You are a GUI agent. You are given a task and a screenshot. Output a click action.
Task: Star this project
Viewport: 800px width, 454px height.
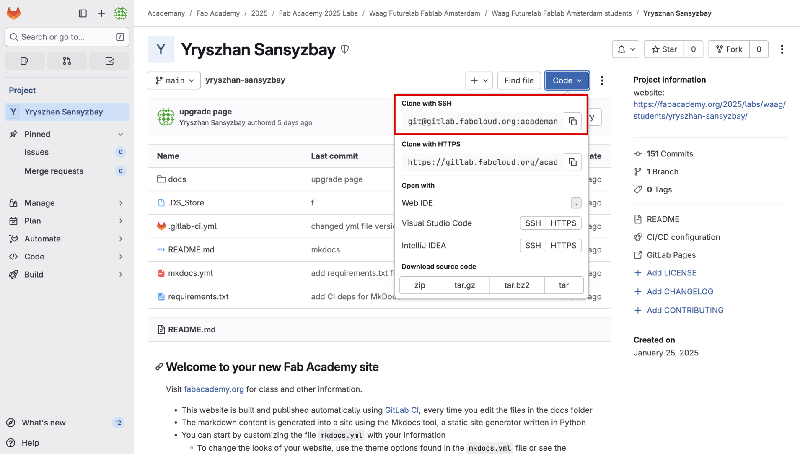click(x=662, y=48)
